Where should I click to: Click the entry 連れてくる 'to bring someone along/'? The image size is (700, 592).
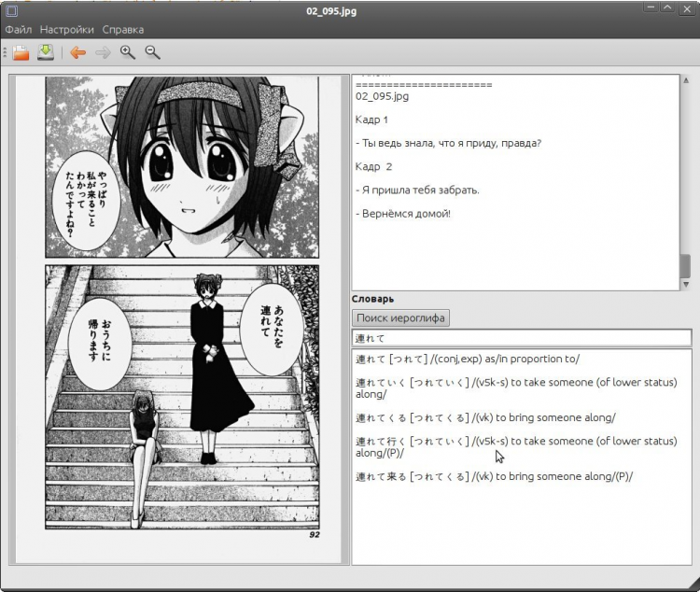coord(485,417)
